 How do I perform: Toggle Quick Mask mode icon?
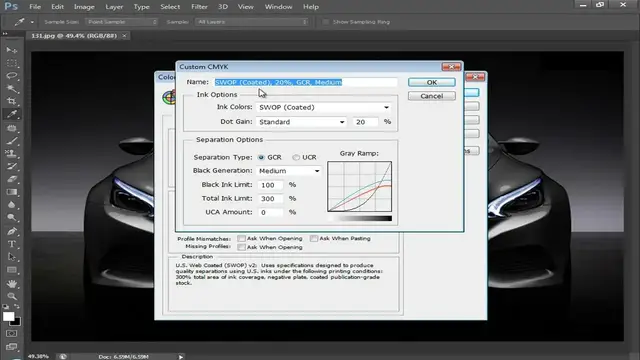[12, 333]
